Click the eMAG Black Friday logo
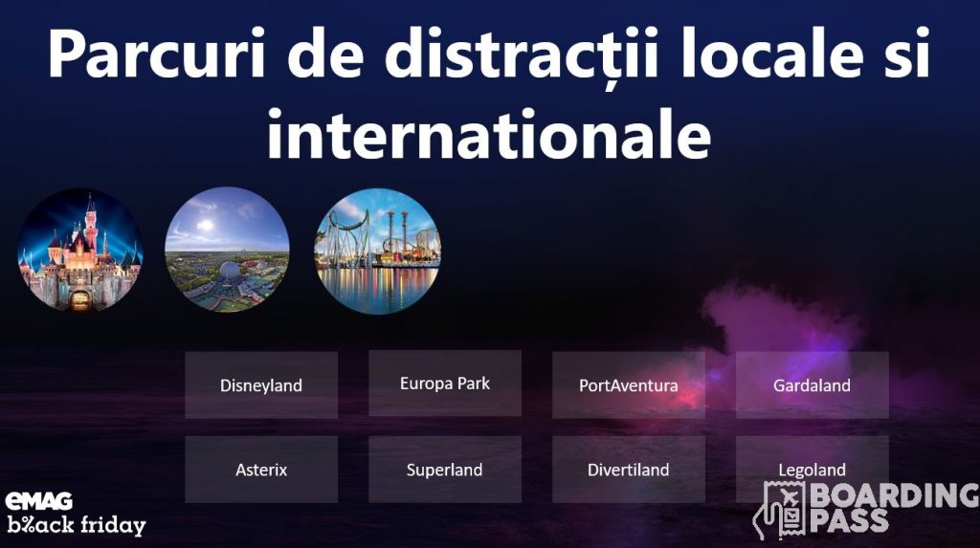Screen dimensions: 980x548 pyautogui.click(x=75, y=515)
